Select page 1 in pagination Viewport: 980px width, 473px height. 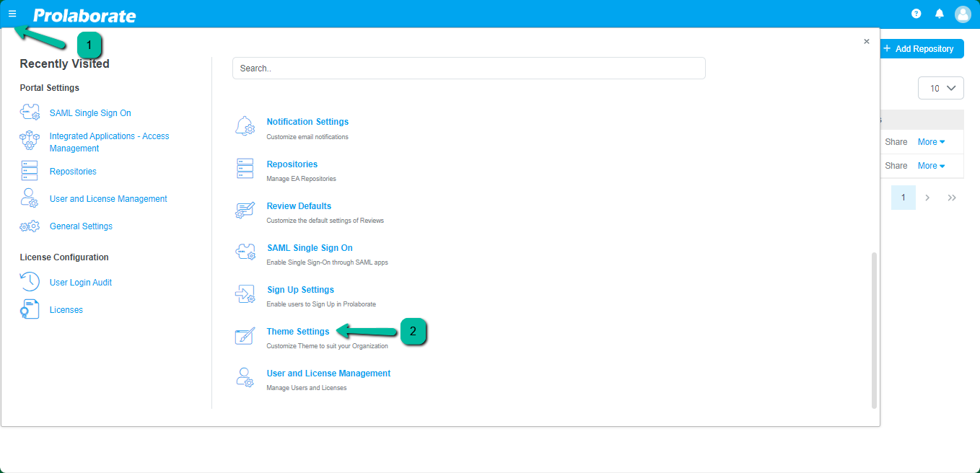[903, 198]
